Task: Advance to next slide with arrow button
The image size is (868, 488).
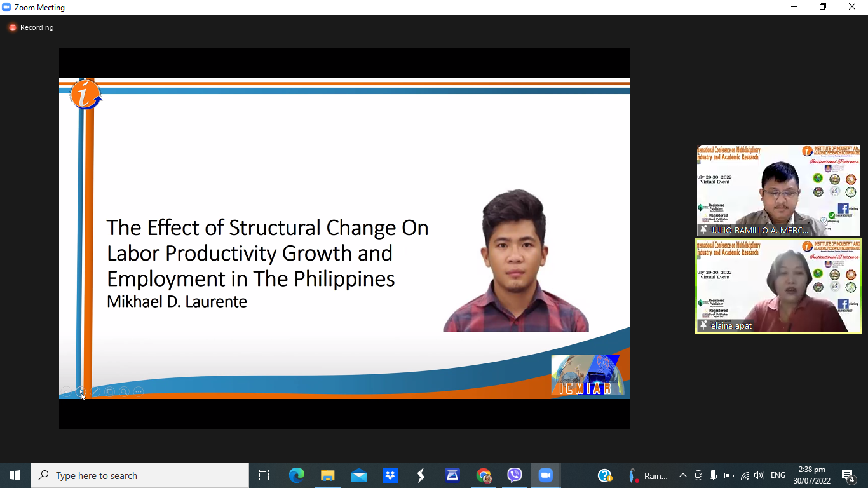Action: point(81,391)
